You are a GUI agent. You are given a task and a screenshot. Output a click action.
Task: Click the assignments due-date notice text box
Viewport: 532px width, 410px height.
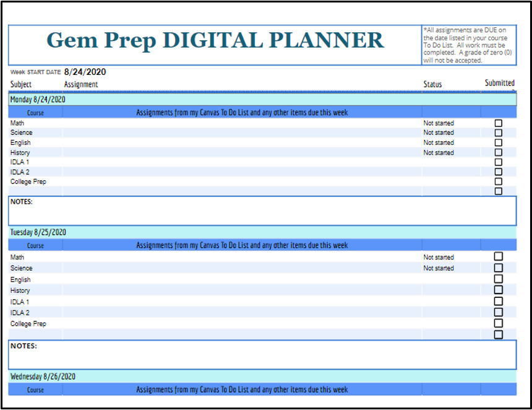coord(469,45)
